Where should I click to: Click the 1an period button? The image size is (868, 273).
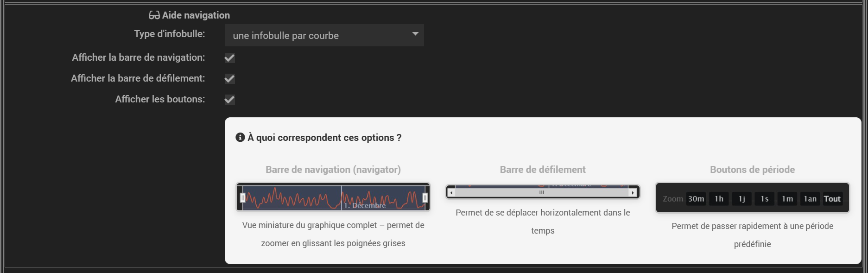(810, 199)
